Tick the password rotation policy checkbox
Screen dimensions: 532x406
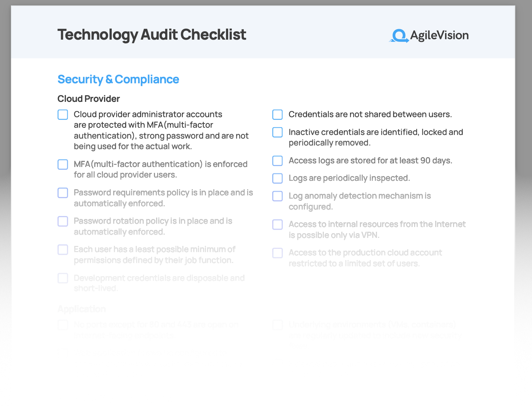pos(63,221)
